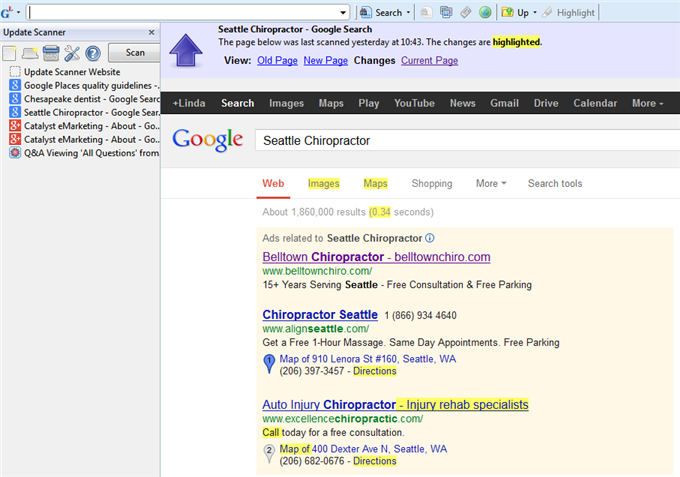680x477 pixels.
Task: Click Search in the Google black bar
Action: coord(238,103)
